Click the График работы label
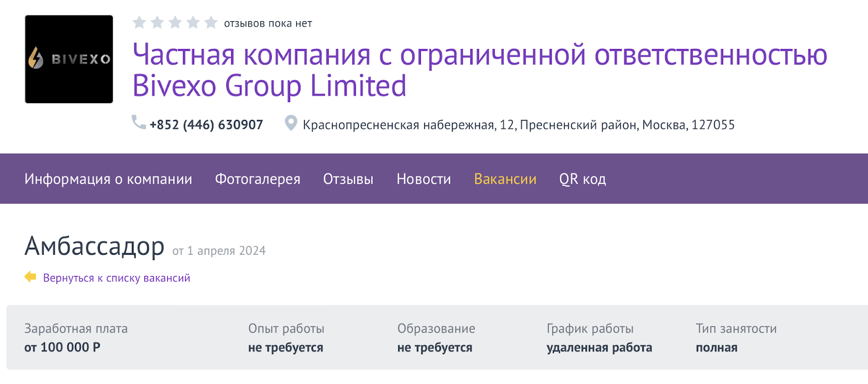The height and width of the screenshot is (384, 868). click(x=590, y=329)
